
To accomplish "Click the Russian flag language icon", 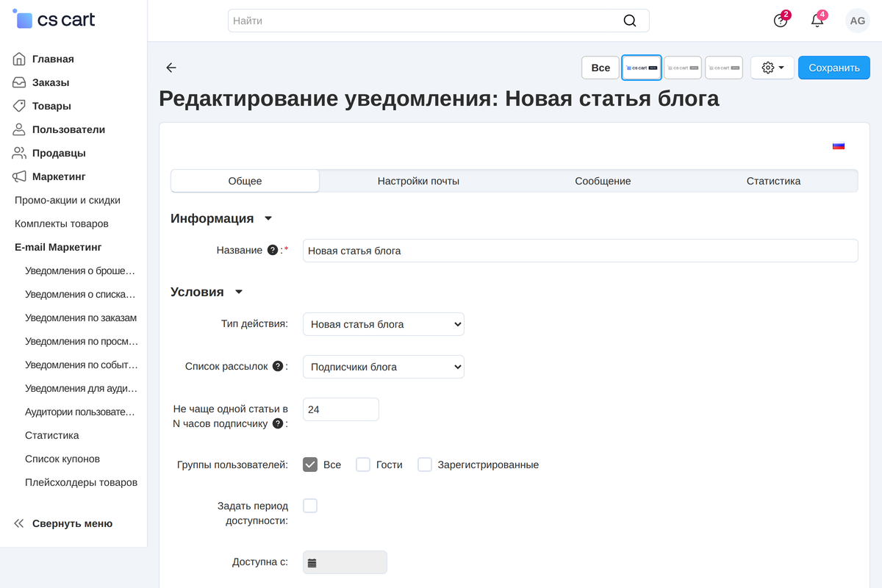I will 839,146.
